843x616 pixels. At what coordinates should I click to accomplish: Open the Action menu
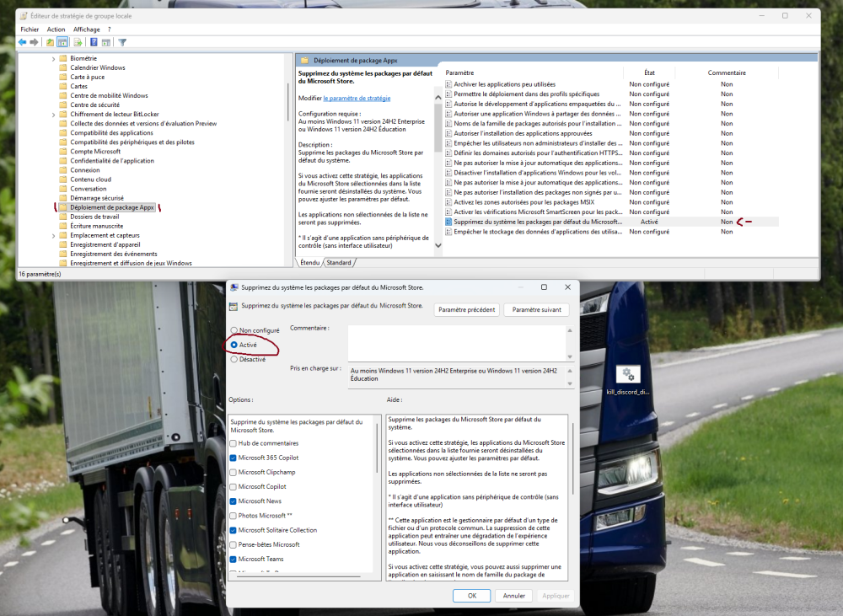coord(56,29)
